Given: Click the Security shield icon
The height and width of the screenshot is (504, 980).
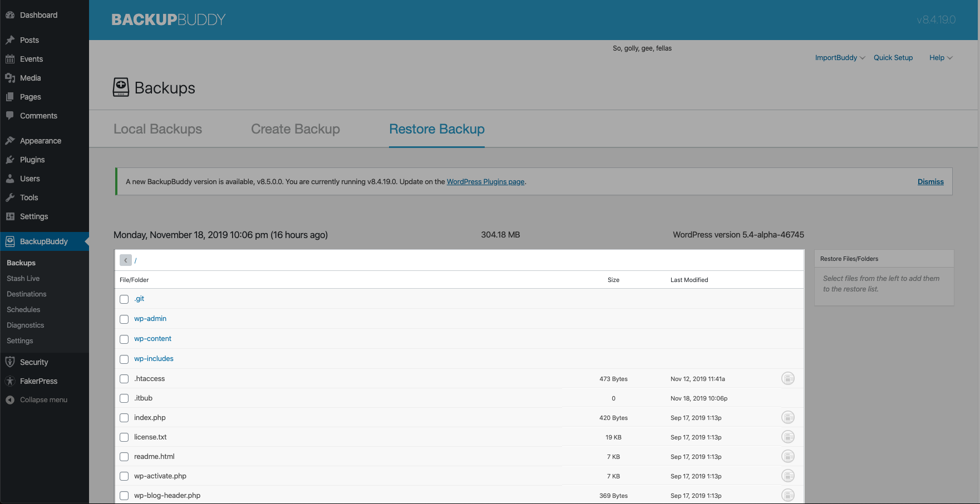Looking at the screenshot, I should (x=10, y=362).
